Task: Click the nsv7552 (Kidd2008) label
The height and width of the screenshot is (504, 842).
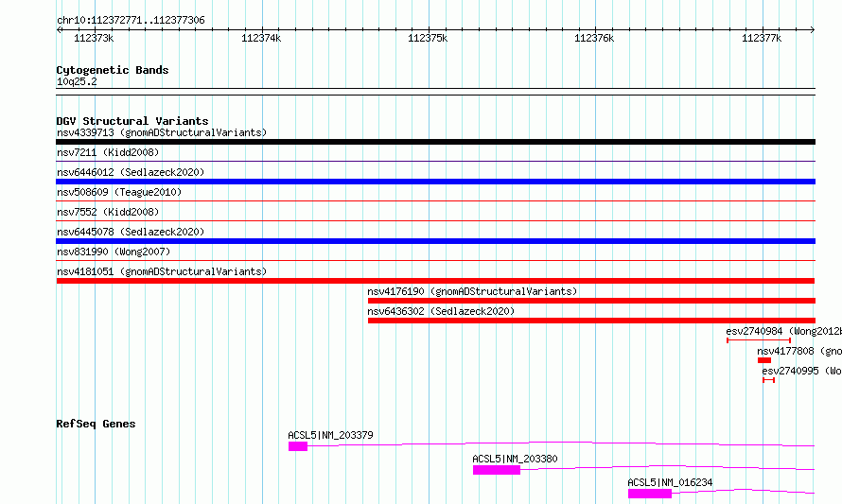Action: (x=108, y=212)
